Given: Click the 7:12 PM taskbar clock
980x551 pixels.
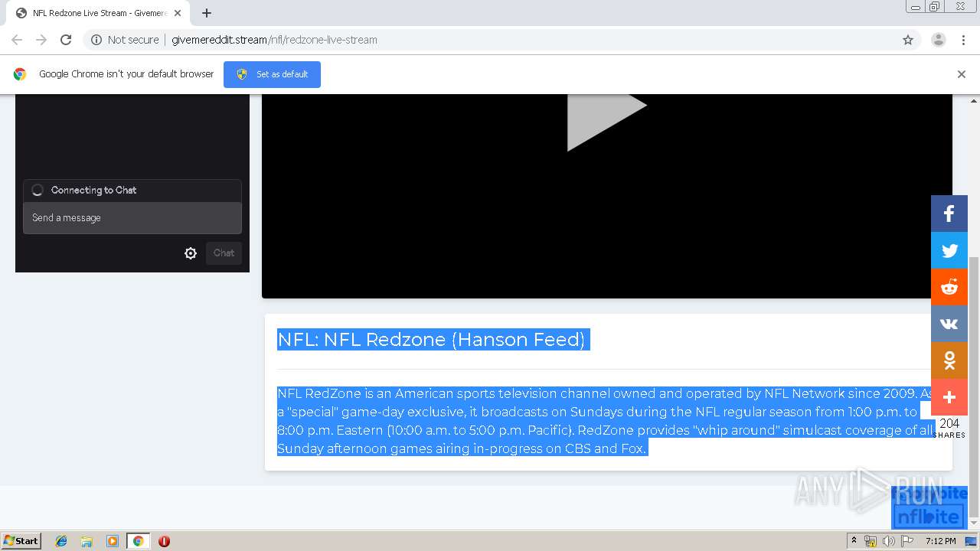Looking at the screenshot, I should tap(940, 541).
